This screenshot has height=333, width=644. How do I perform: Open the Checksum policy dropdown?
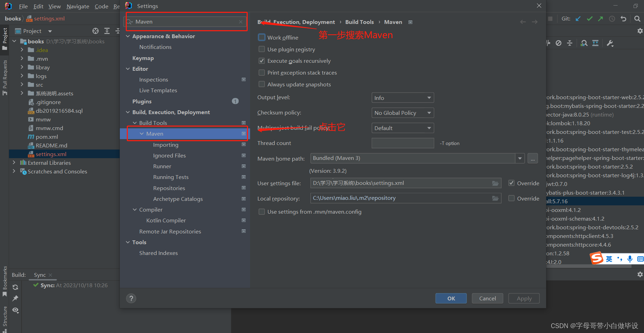coord(403,113)
